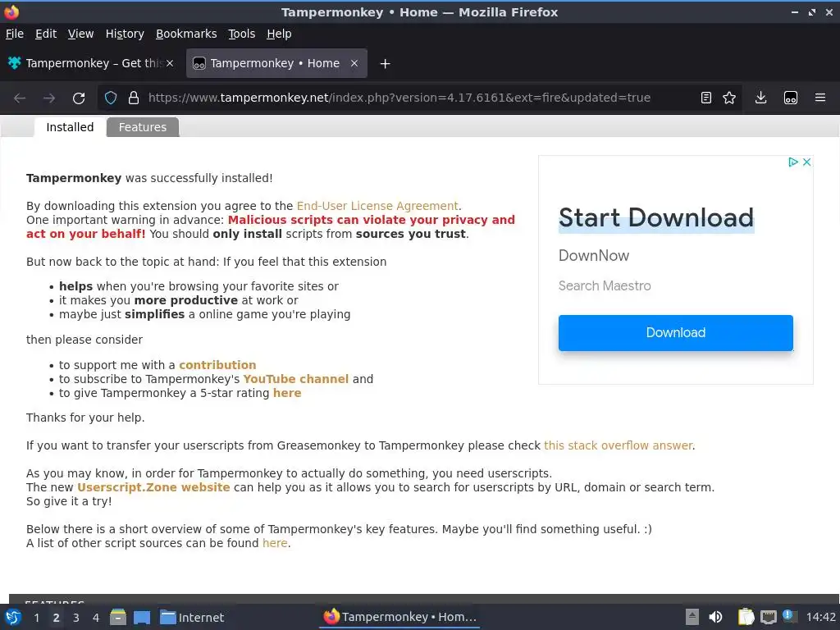Switch to workspace 3 in the pager
The height and width of the screenshot is (630, 840).
(76, 618)
